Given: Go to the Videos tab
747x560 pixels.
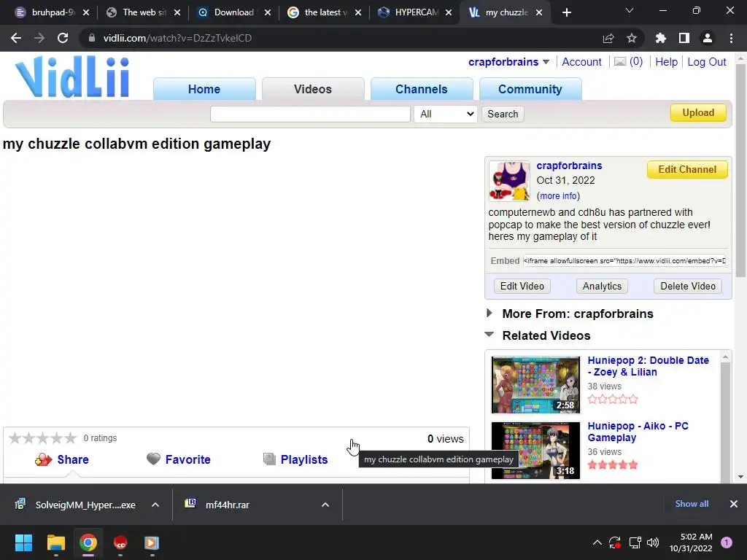Looking at the screenshot, I should click(313, 89).
